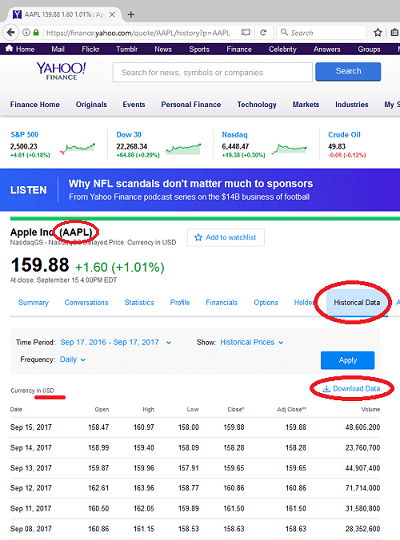Switch to the Financials tab
This screenshot has height=540, width=400.
222,302
